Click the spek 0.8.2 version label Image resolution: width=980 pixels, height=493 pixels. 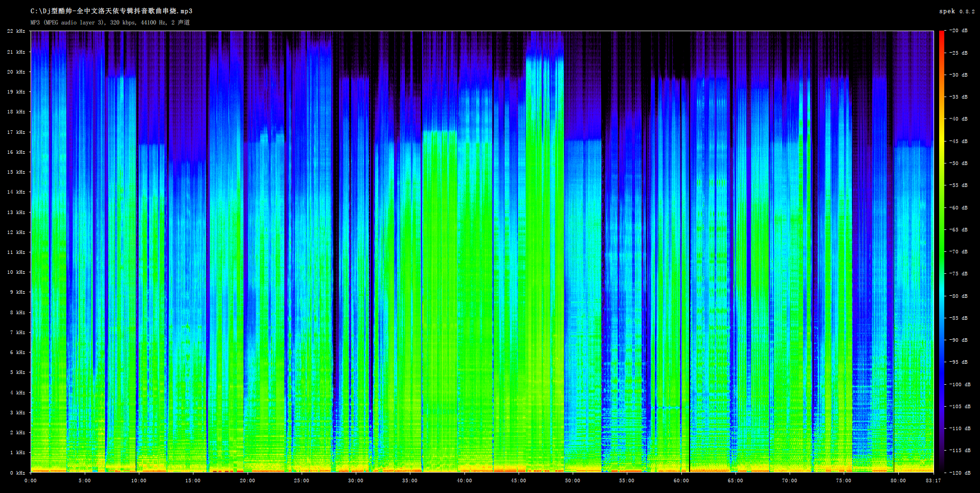coord(957,11)
